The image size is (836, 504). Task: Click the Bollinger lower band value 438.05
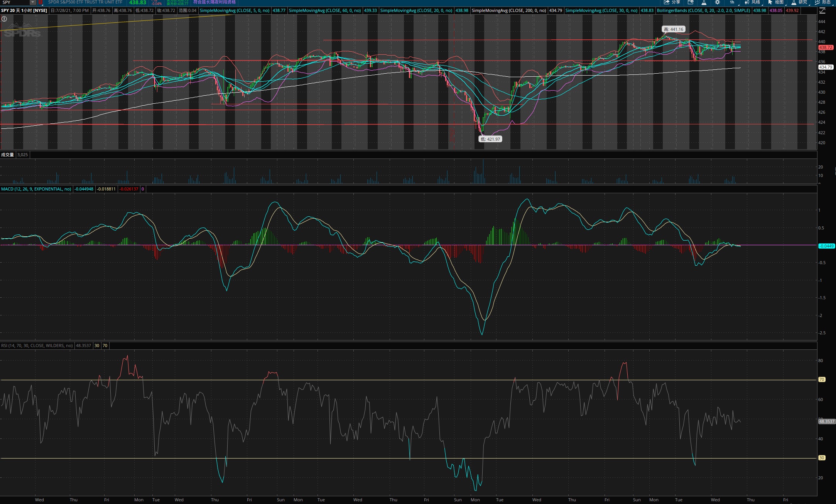coord(776,10)
